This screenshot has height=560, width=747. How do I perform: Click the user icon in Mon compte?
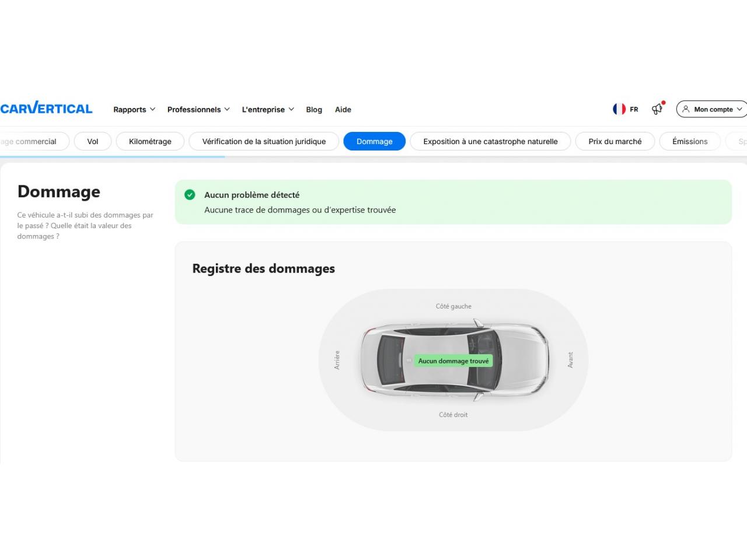686,109
